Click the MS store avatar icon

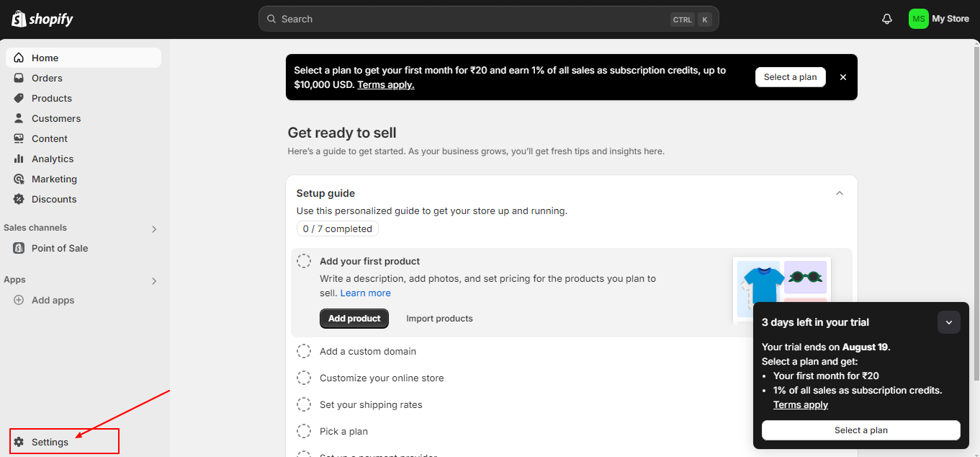(918, 19)
